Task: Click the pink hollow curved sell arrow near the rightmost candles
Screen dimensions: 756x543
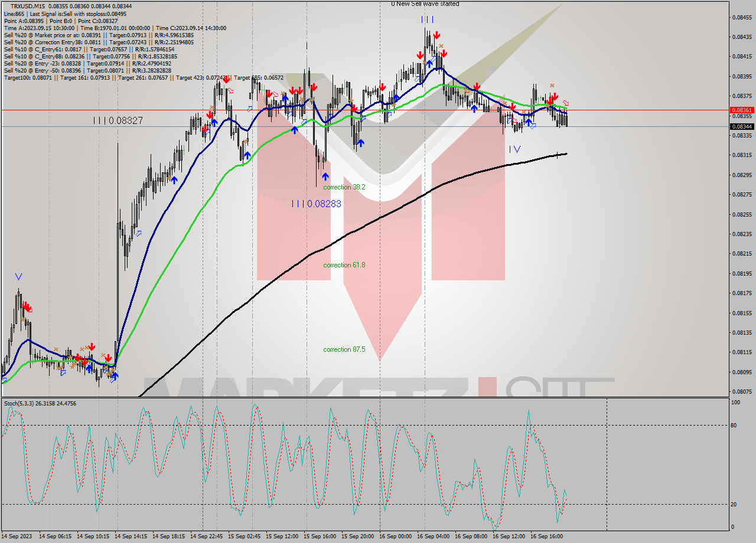Action: pos(566,103)
